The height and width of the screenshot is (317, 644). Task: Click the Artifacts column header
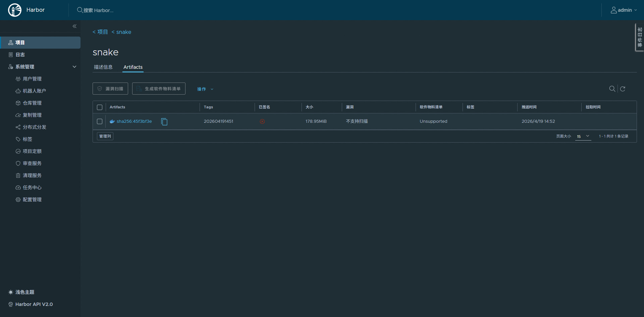tap(117, 107)
